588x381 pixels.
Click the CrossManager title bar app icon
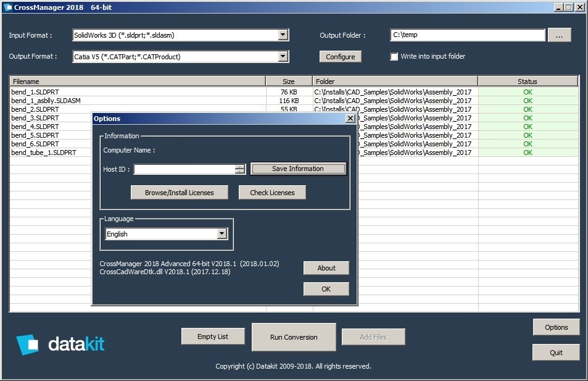(8, 7)
